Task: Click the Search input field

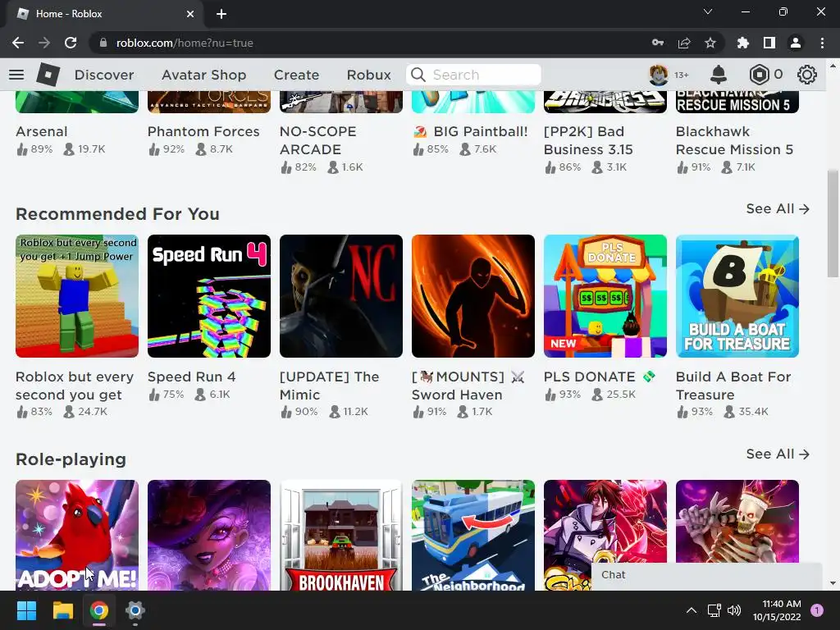Action: (x=473, y=75)
